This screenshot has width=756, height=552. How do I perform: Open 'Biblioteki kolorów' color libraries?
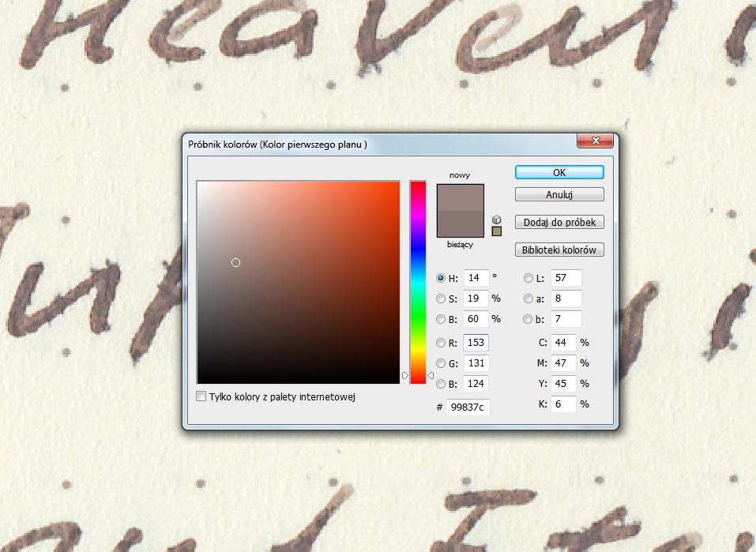559,250
